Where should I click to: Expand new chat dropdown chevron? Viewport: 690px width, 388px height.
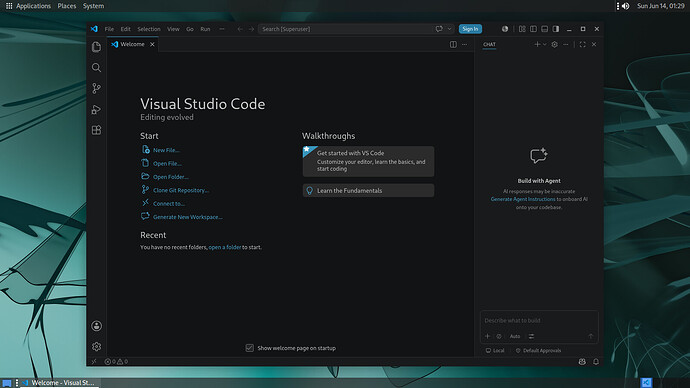(x=545, y=44)
